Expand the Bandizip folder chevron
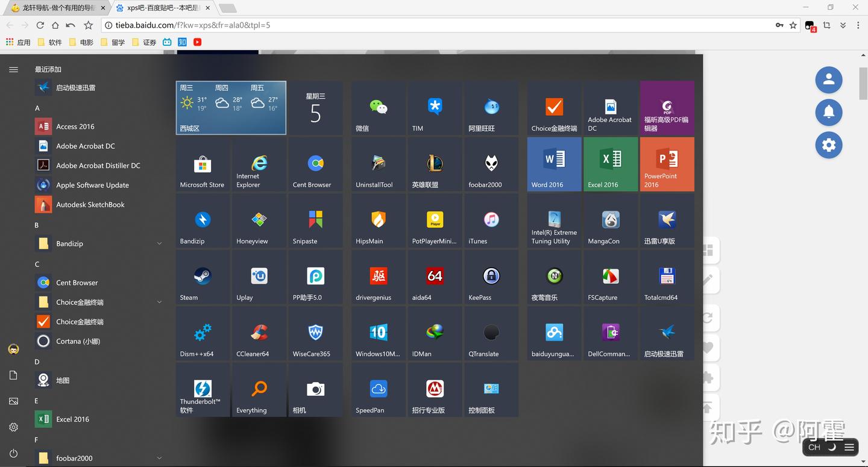868x467 pixels. 160,243
